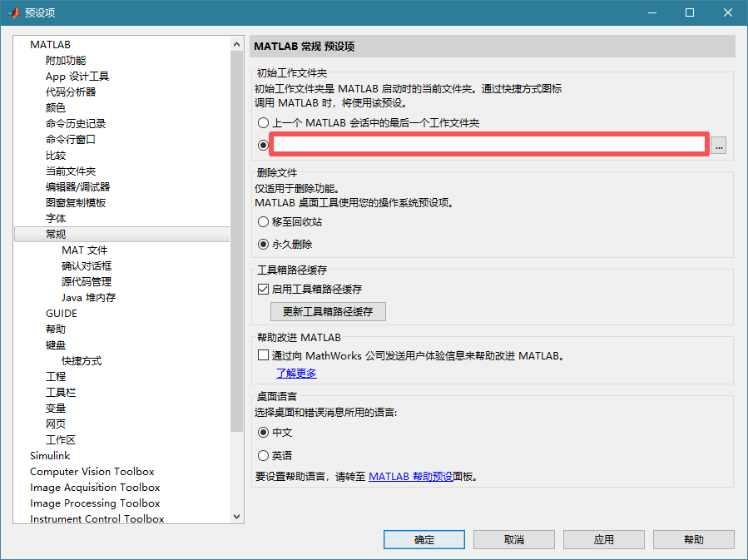Open Instrument Control Toolbox preferences
The image size is (748, 560).
click(97, 518)
